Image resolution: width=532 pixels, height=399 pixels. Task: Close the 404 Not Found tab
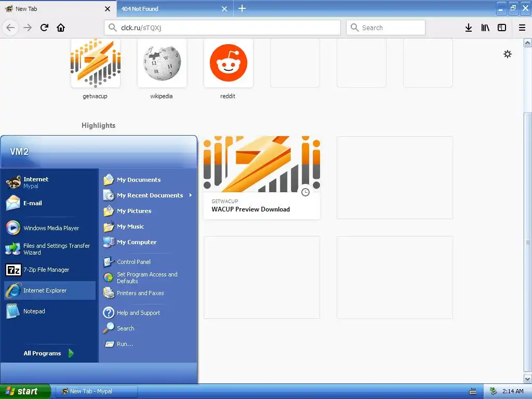(x=224, y=9)
